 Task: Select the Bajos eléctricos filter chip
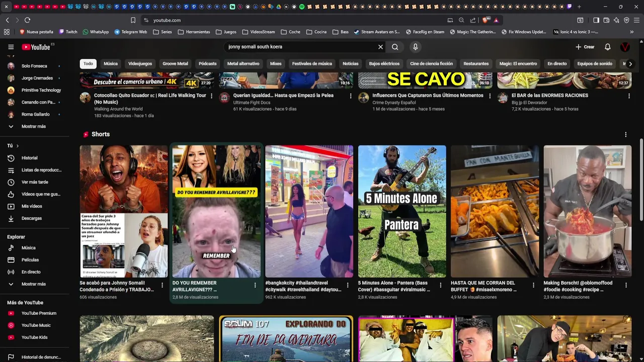(x=384, y=64)
